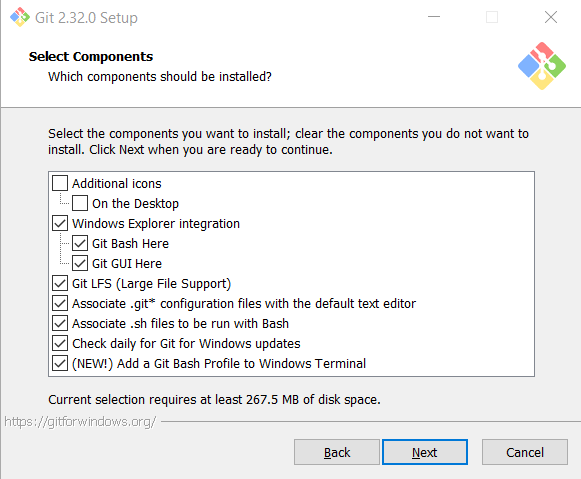Disable Check daily for Git updates
Viewport: 581px width, 479px height.
pos(60,343)
